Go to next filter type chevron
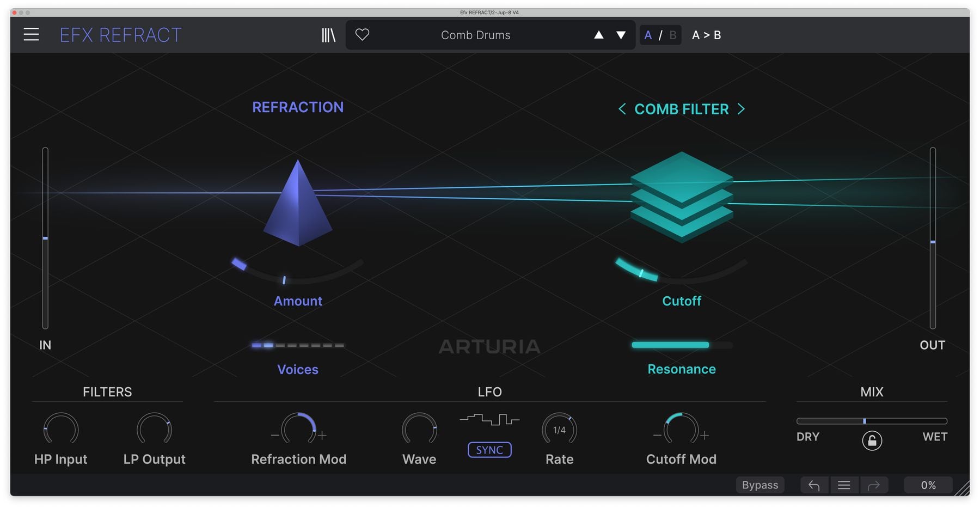980x508 pixels. point(741,109)
